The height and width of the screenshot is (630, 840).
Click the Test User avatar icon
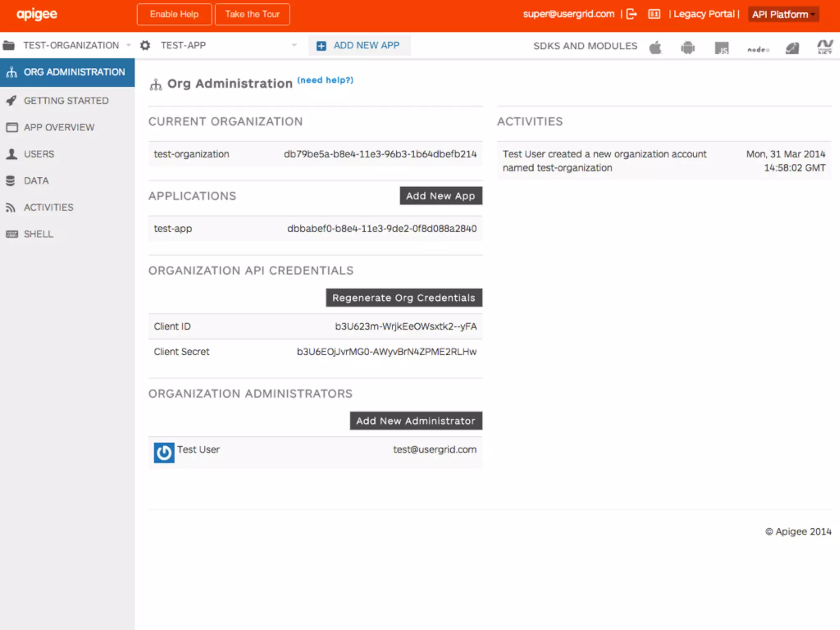point(164,453)
